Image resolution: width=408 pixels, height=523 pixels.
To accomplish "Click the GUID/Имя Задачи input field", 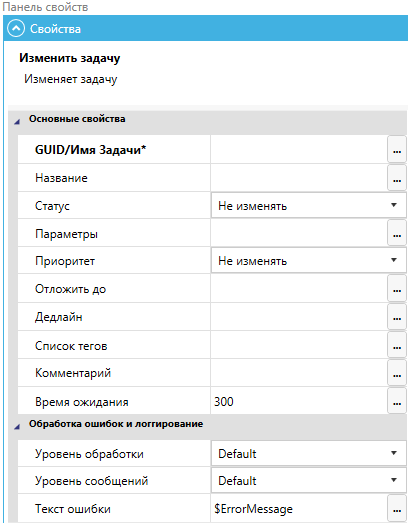I will (x=299, y=149).
